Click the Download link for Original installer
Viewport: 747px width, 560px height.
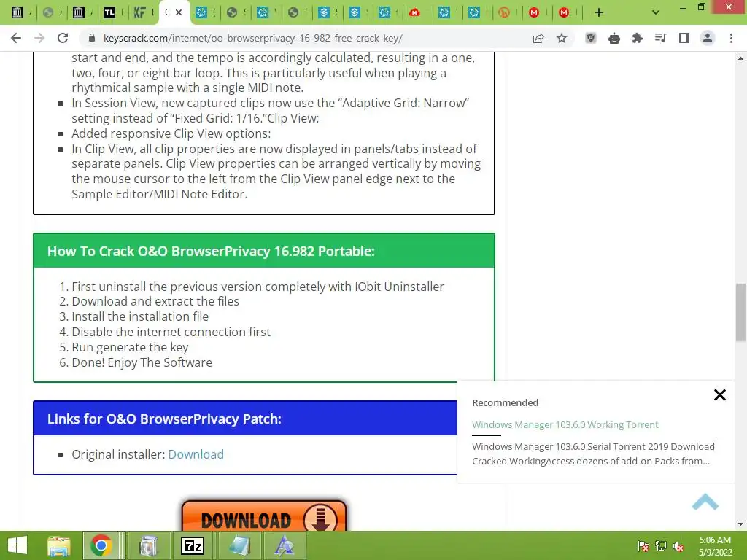196,454
